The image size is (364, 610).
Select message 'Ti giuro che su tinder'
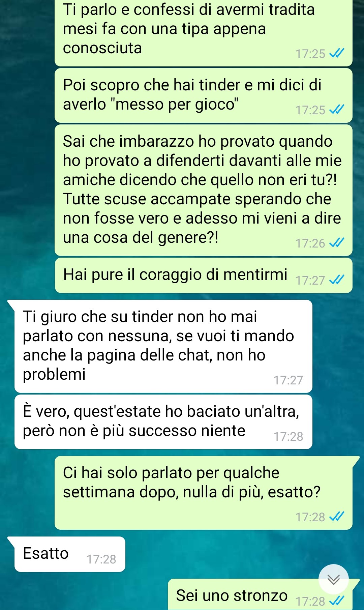pos(163,346)
